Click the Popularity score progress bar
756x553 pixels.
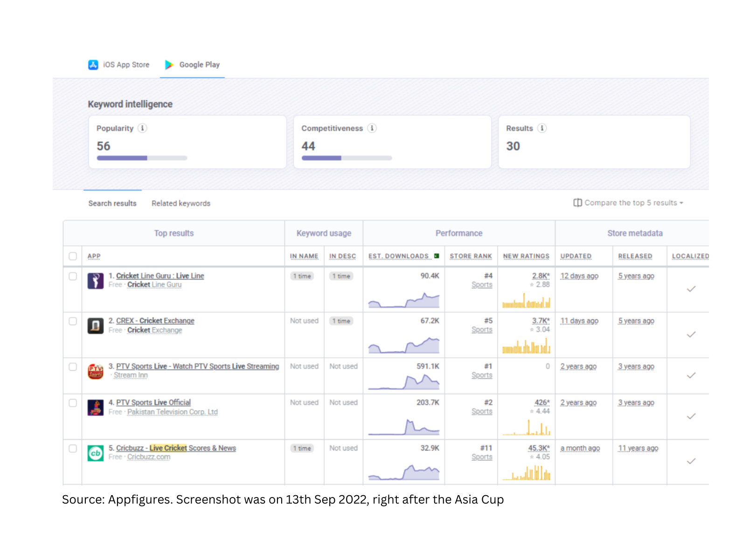(142, 158)
